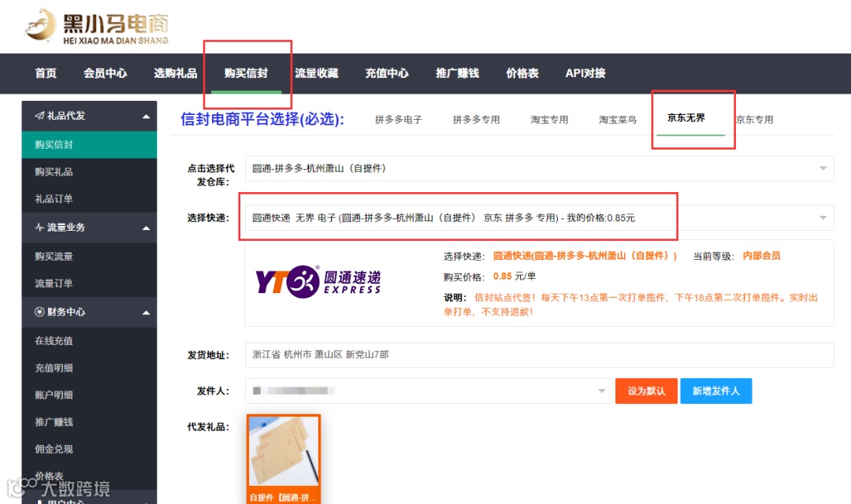Switch to the 京东专用 platform tab
Viewport: 851px width, 504px height.
tap(755, 120)
